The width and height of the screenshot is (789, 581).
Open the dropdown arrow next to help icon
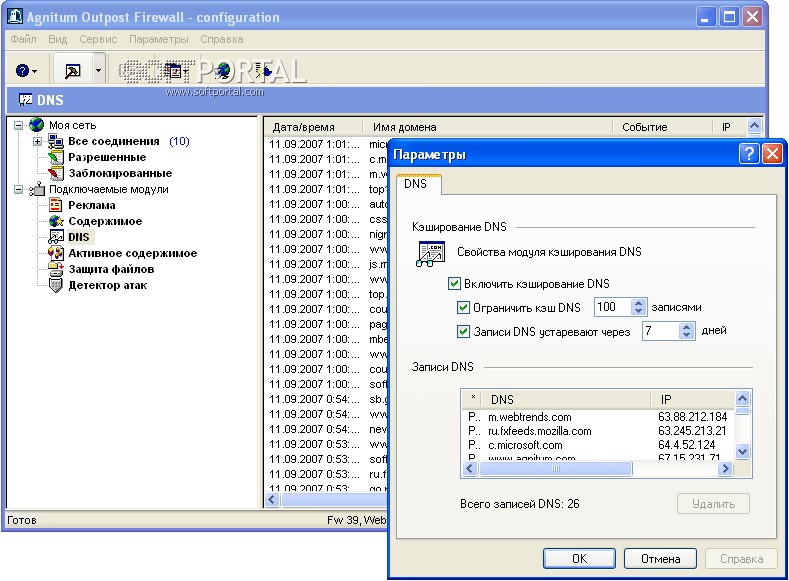click(x=34, y=71)
